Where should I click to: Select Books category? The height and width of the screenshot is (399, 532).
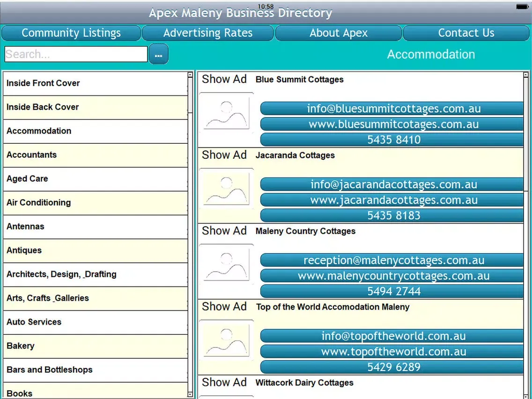(x=96, y=391)
